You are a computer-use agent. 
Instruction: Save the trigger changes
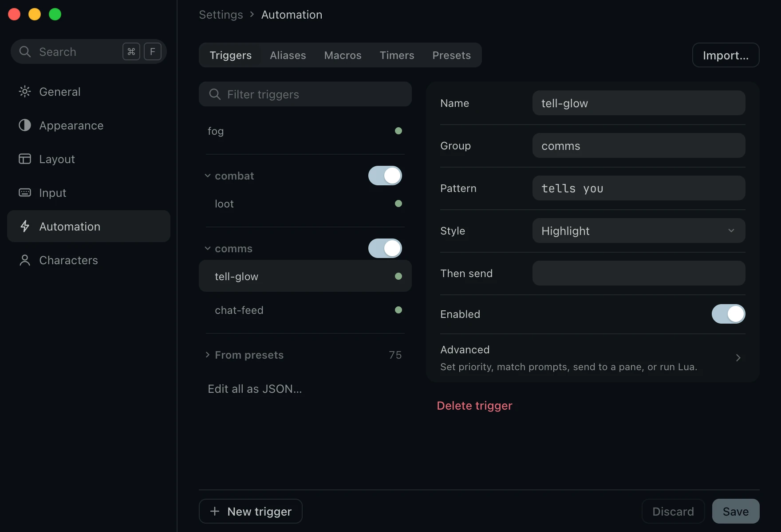pos(736,512)
